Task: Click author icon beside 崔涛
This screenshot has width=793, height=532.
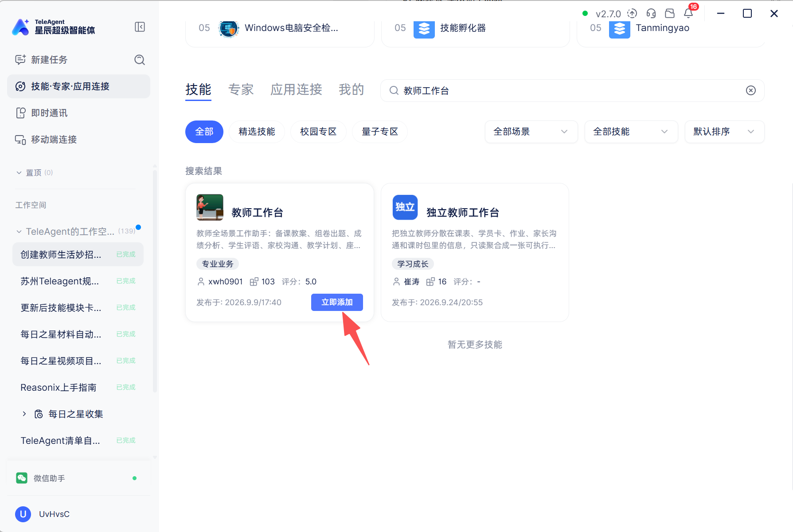Action: click(396, 282)
